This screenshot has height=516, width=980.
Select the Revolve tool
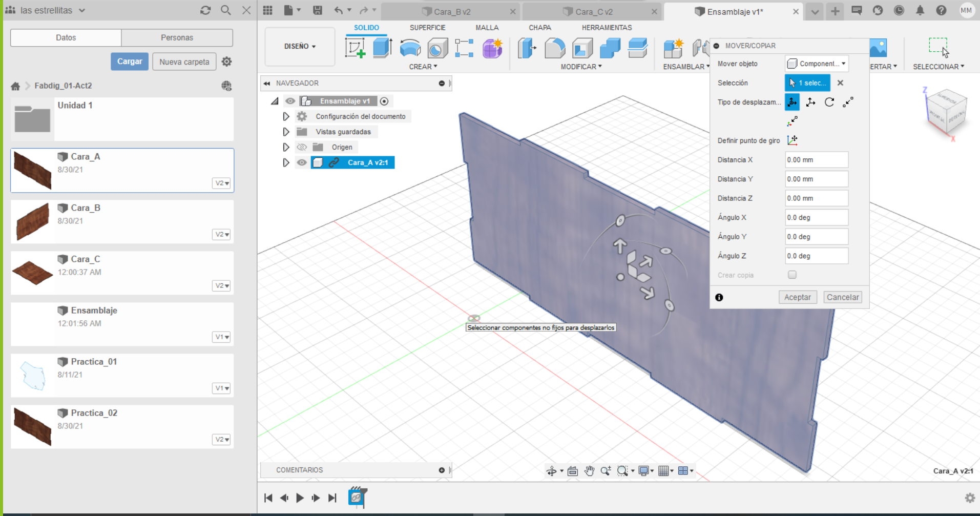[410, 48]
